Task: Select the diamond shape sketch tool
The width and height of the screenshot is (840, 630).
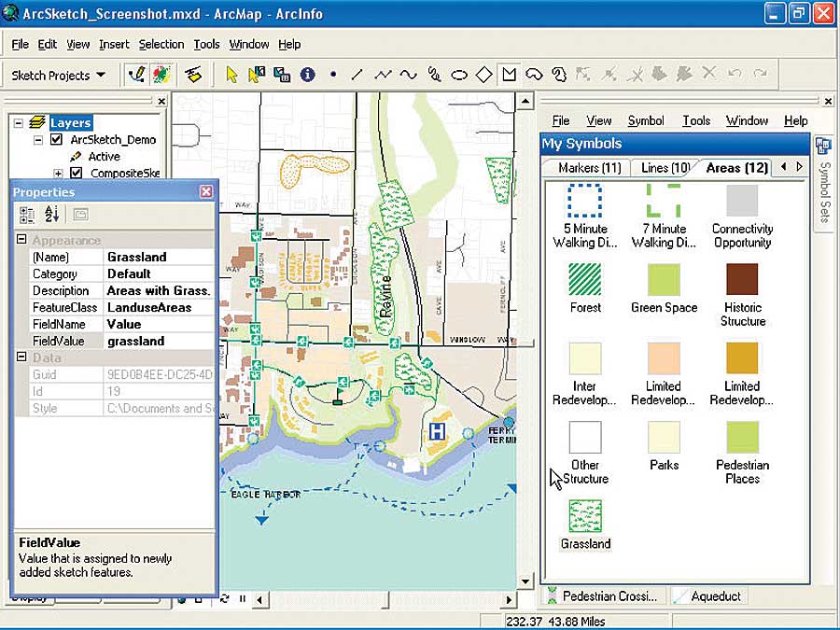Action: pyautogui.click(x=483, y=75)
